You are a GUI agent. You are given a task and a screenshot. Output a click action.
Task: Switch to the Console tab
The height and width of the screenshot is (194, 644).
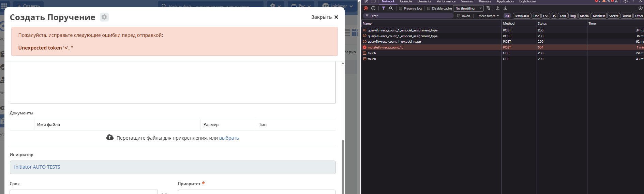pyautogui.click(x=406, y=2)
